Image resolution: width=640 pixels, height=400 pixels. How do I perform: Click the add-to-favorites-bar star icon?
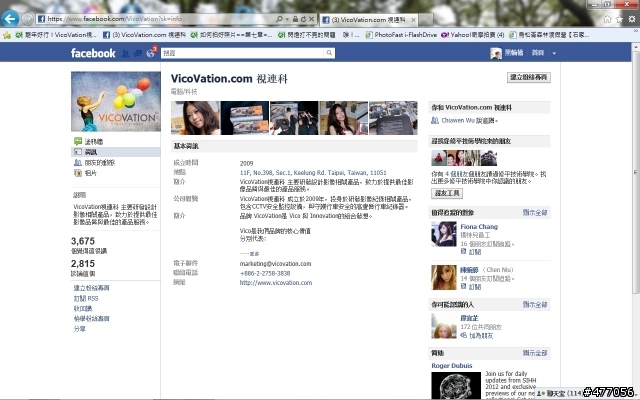coord(7,35)
